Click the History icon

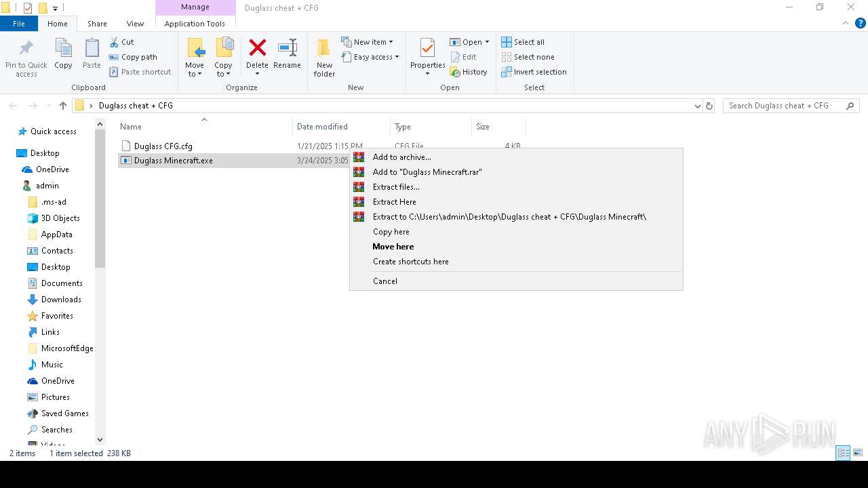455,72
